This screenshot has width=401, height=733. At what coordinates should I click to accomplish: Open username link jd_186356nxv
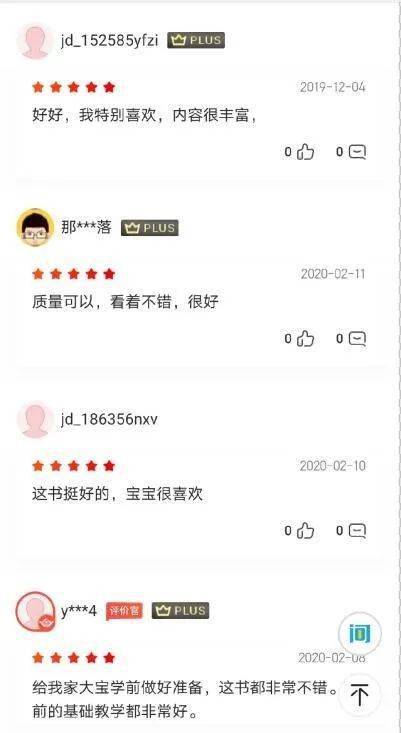click(x=109, y=419)
